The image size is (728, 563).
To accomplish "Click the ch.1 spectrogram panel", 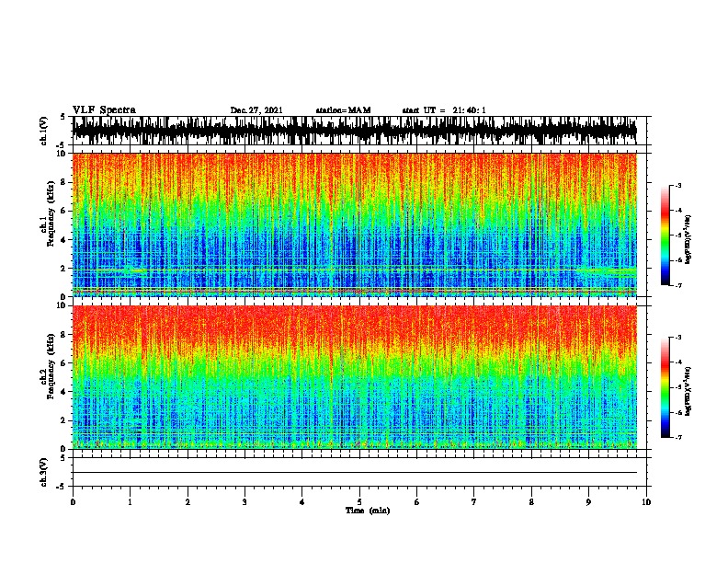I will [x=355, y=224].
